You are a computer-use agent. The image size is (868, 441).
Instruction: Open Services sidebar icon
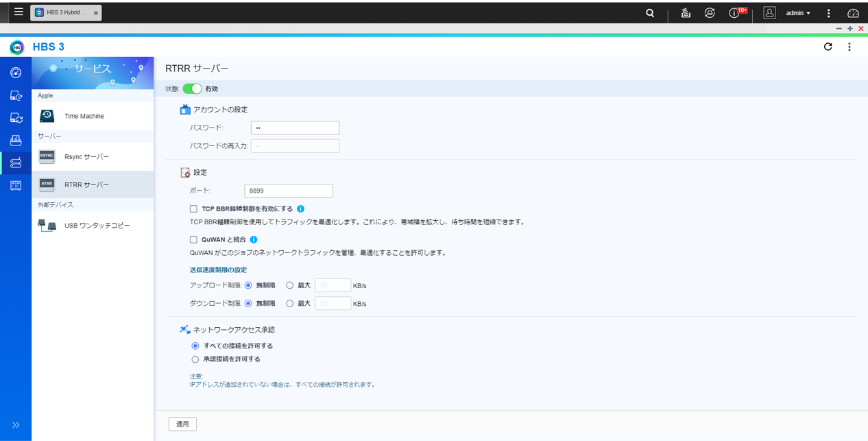[x=16, y=163]
